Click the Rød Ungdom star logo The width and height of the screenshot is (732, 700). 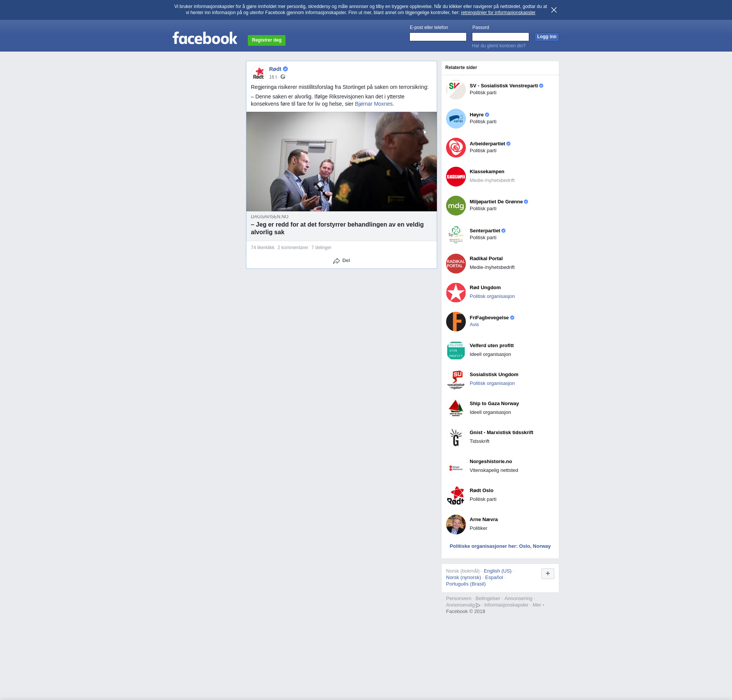click(x=456, y=293)
